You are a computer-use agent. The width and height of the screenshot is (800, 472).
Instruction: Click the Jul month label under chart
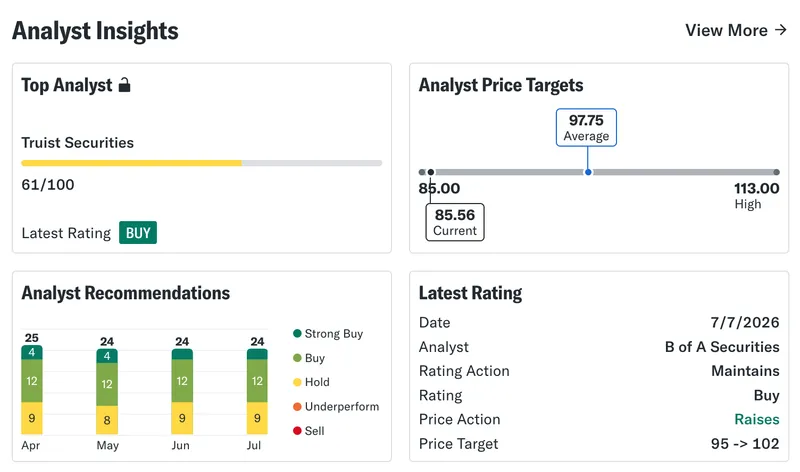pyautogui.click(x=254, y=445)
